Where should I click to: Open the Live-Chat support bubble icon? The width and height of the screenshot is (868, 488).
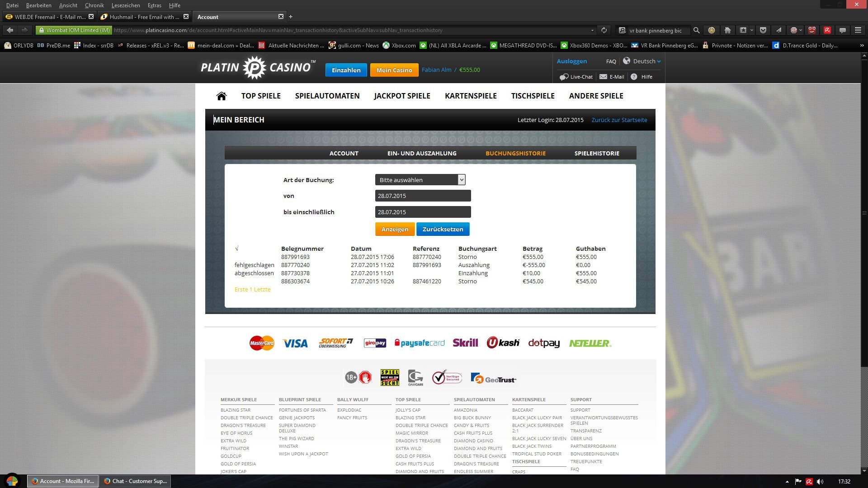[x=564, y=77]
